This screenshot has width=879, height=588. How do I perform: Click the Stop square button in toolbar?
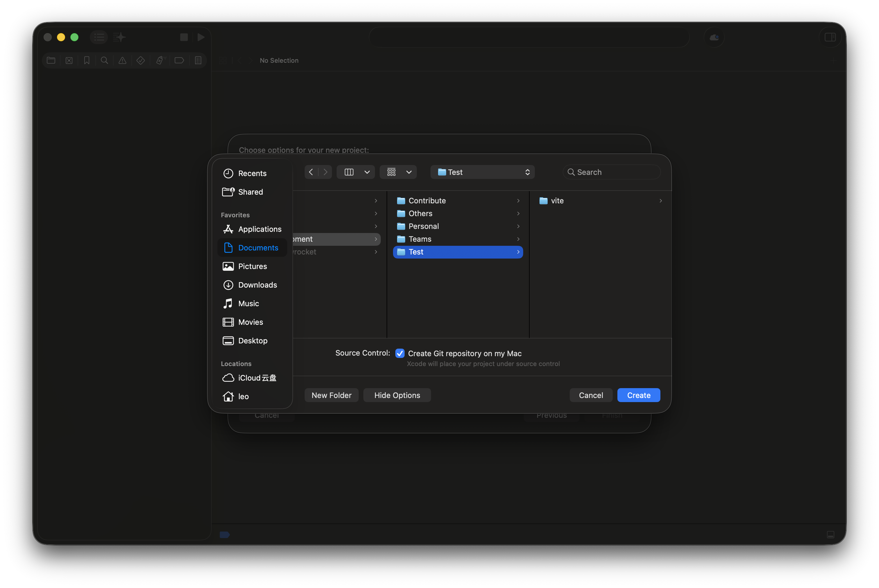tap(184, 37)
